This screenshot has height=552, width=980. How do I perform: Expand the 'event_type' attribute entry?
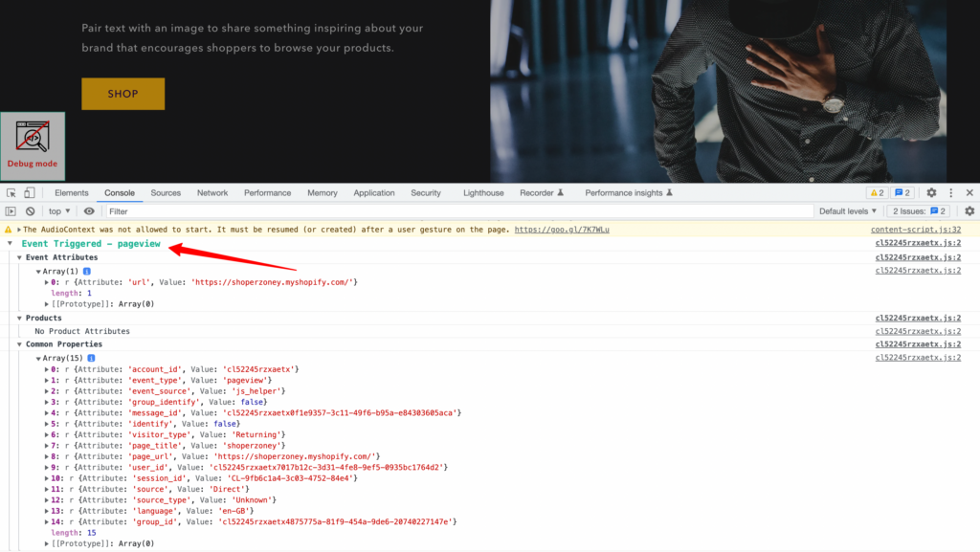[46, 381]
